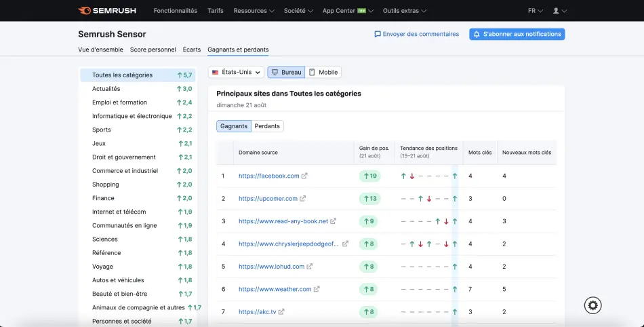Select Toutes les catégories in sidebar
This screenshot has width=644, height=327.
138,75
